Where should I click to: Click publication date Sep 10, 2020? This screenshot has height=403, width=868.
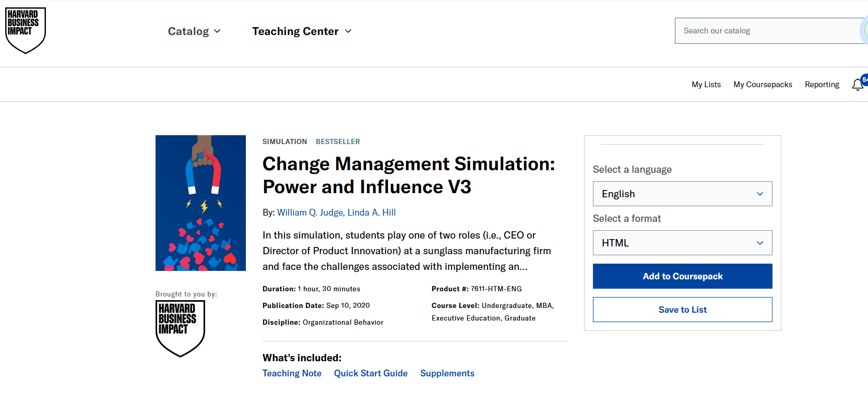(348, 305)
